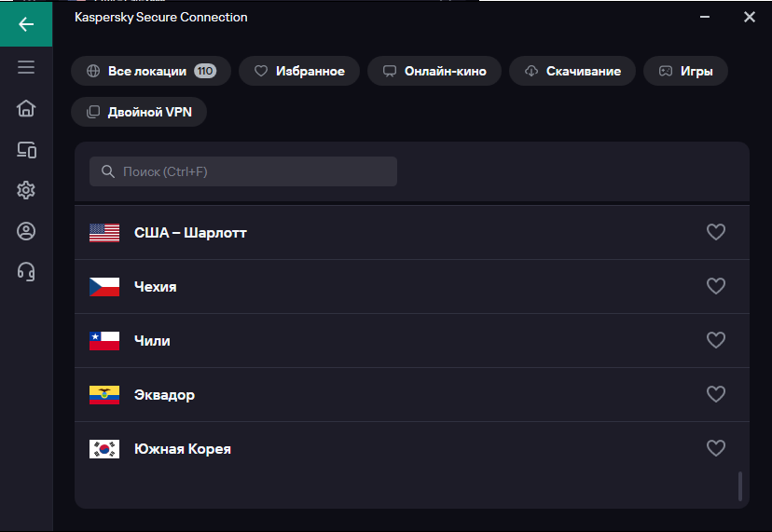This screenshot has width=772, height=532.
Task: Select the Онлайн-кино category
Action: (x=434, y=71)
